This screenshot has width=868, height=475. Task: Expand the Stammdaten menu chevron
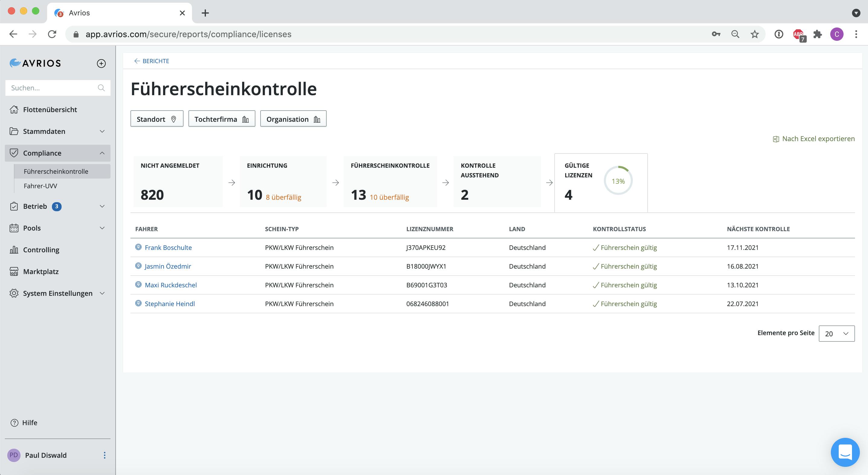(102, 131)
